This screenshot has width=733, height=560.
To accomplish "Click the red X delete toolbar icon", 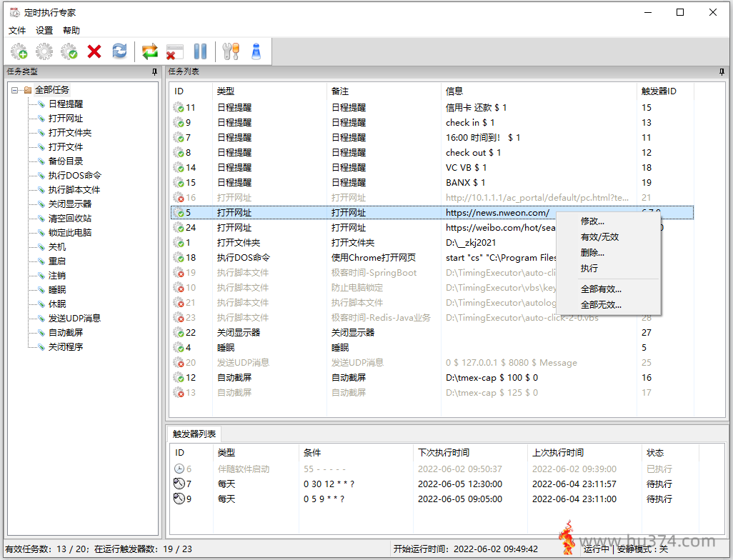I will point(94,51).
